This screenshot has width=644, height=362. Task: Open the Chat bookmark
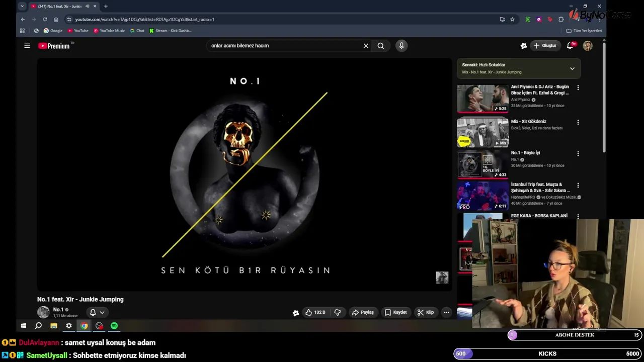tap(137, 31)
